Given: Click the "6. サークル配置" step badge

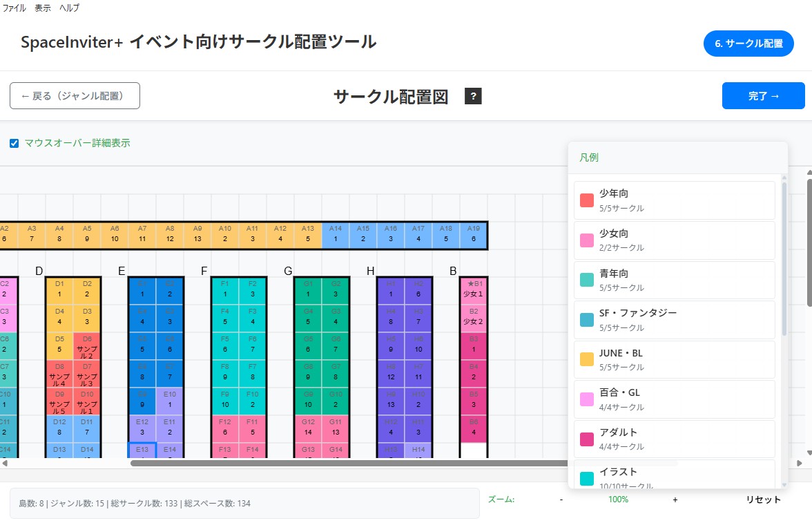Looking at the screenshot, I should pos(748,43).
